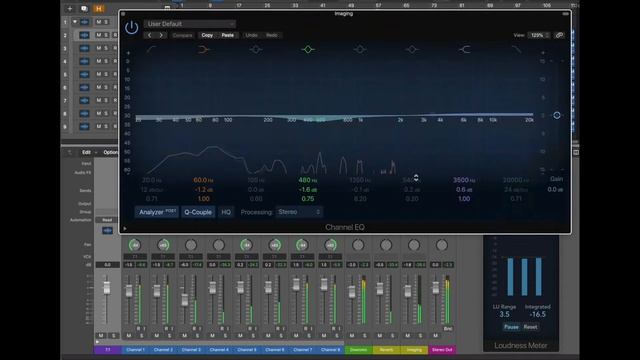Click the Reverb strip pan knob
This screenshot has height=360, width=640.
point(386,245)
